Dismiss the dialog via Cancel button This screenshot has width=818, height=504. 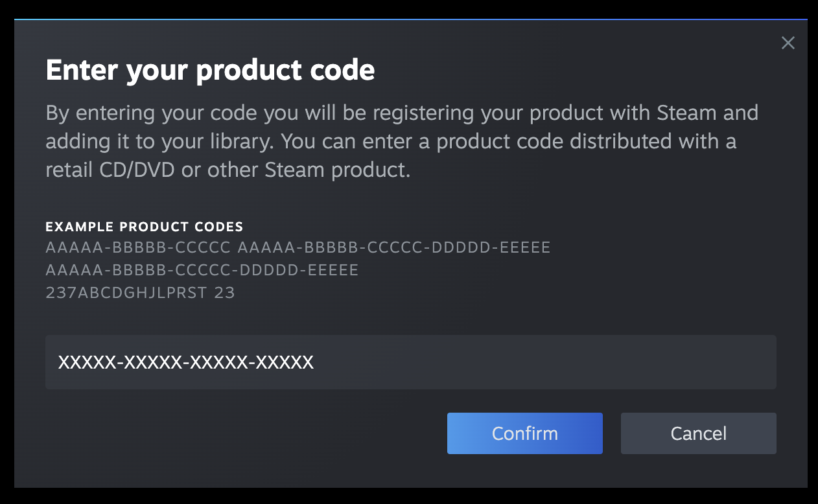[698, 433]
